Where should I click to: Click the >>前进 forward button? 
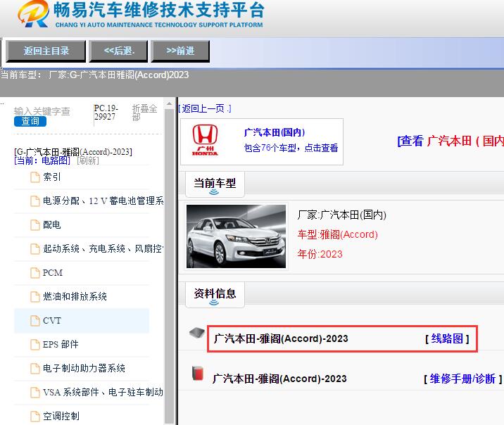pos(180,51)
